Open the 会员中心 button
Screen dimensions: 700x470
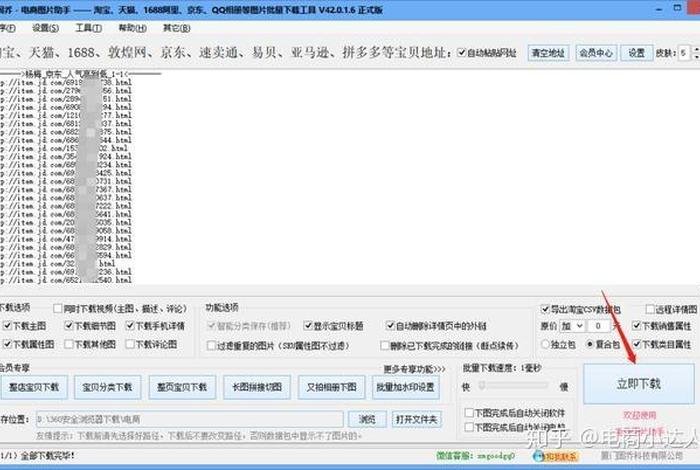[x=596, y=53]
